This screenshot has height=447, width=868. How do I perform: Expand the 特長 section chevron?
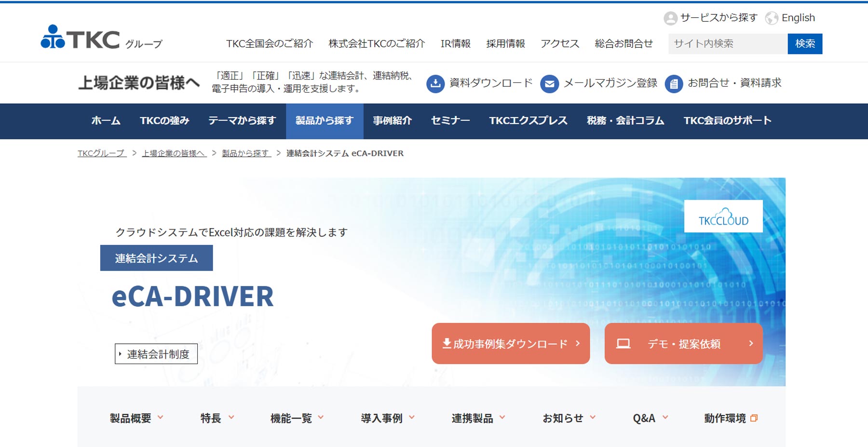[231, 418]
